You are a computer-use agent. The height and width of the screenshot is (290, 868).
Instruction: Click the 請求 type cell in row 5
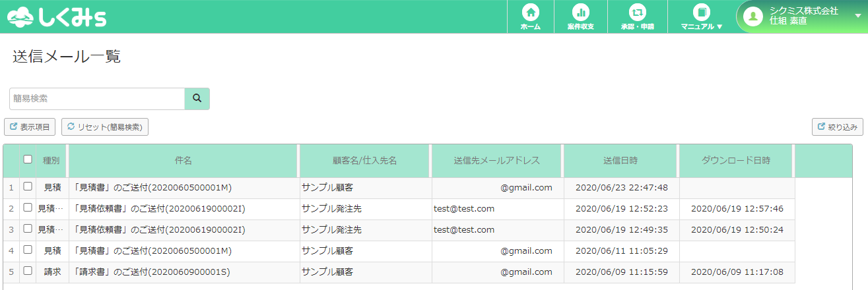click(52, 272)
